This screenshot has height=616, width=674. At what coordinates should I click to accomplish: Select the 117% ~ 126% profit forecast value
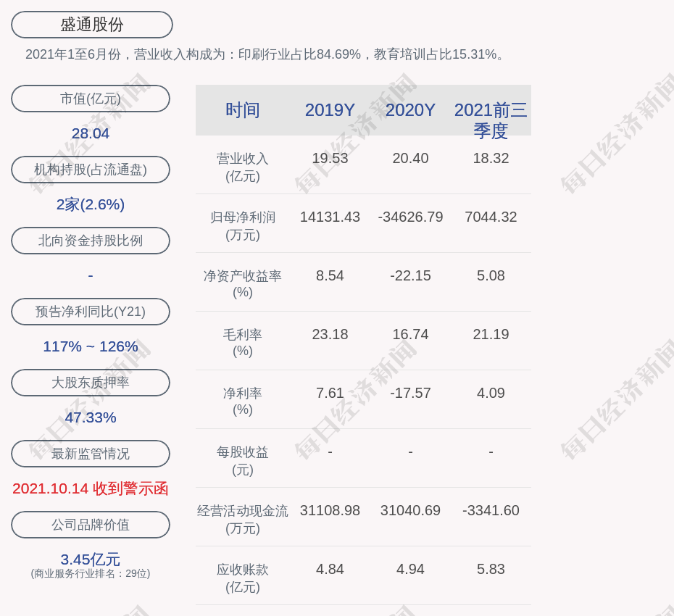91,346
